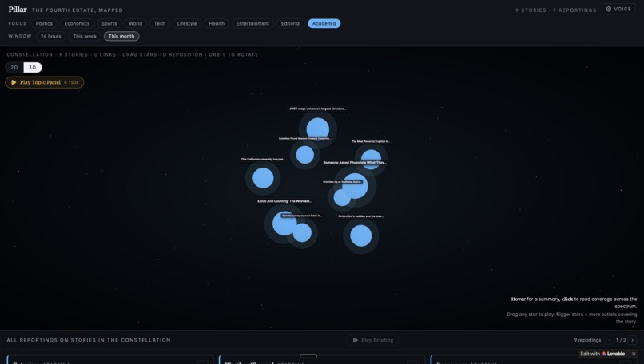Dismiss the Edit with Lovable badge
644x364 pixels.
[634, 354]
